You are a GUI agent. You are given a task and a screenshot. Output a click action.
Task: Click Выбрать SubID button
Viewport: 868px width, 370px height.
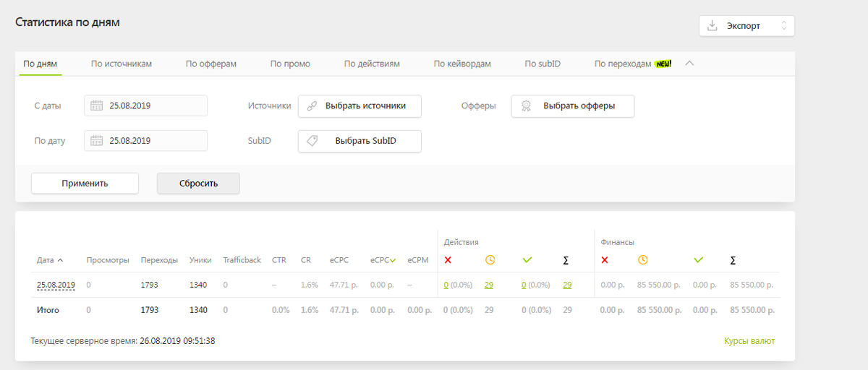(x=359, y=141)
